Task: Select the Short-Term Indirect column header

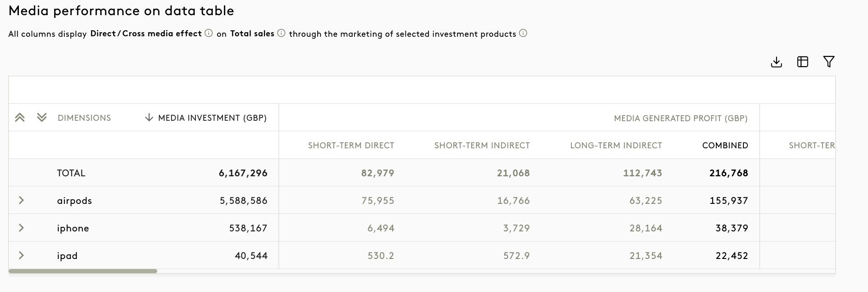Action: pos(482,146)
